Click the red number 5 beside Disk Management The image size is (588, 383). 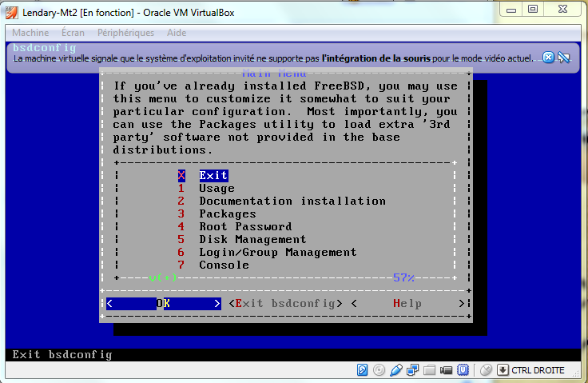coord(181,239)
